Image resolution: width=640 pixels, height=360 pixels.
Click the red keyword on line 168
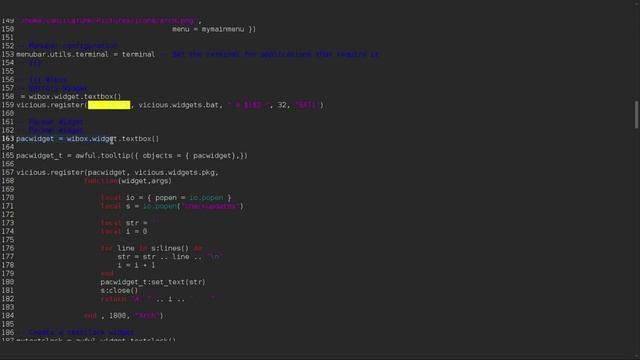(x=101, y=181)
